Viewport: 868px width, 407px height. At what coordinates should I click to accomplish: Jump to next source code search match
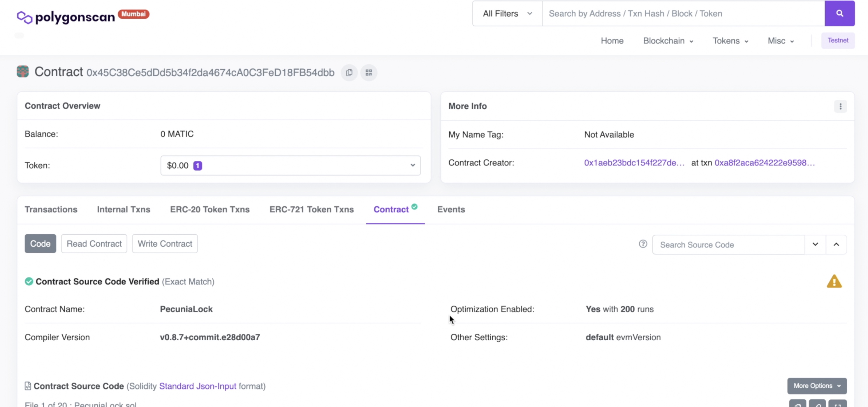(x=815, y=244)
